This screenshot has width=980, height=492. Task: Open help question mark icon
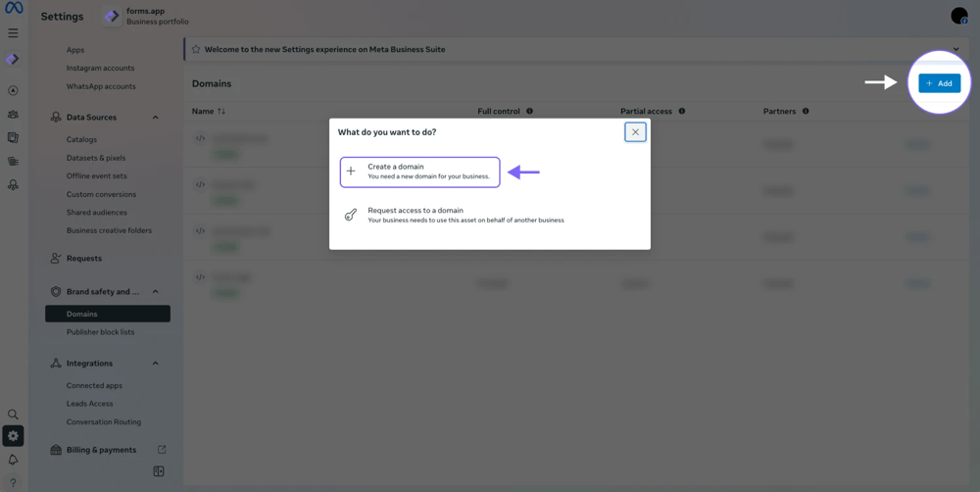tap(13, 483)
